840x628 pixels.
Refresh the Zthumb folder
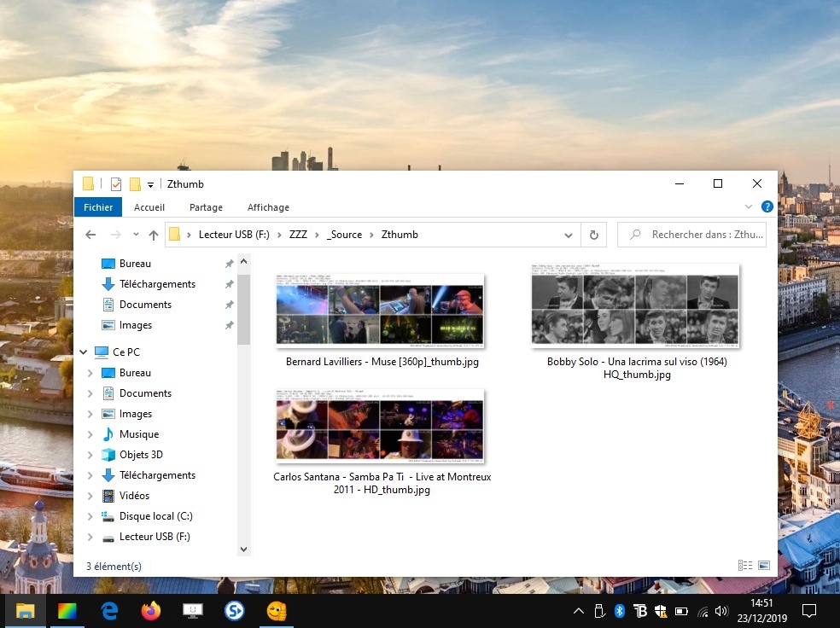[x=593, y=235]
